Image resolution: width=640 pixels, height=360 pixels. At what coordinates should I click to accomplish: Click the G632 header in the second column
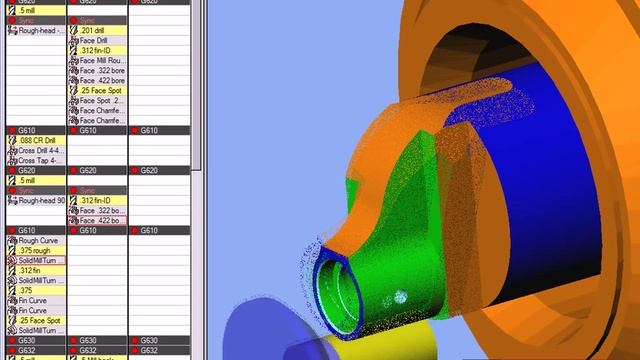coord(97,350)
